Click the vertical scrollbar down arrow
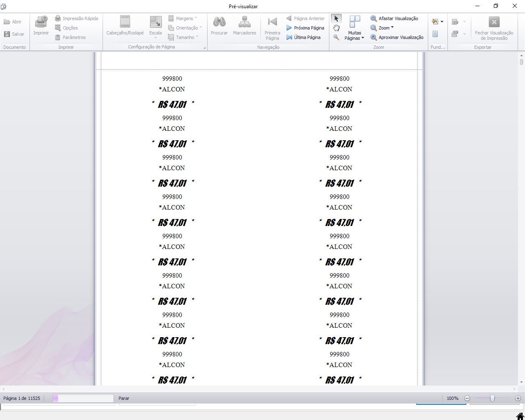525x420 pixels. coord(522,382)
